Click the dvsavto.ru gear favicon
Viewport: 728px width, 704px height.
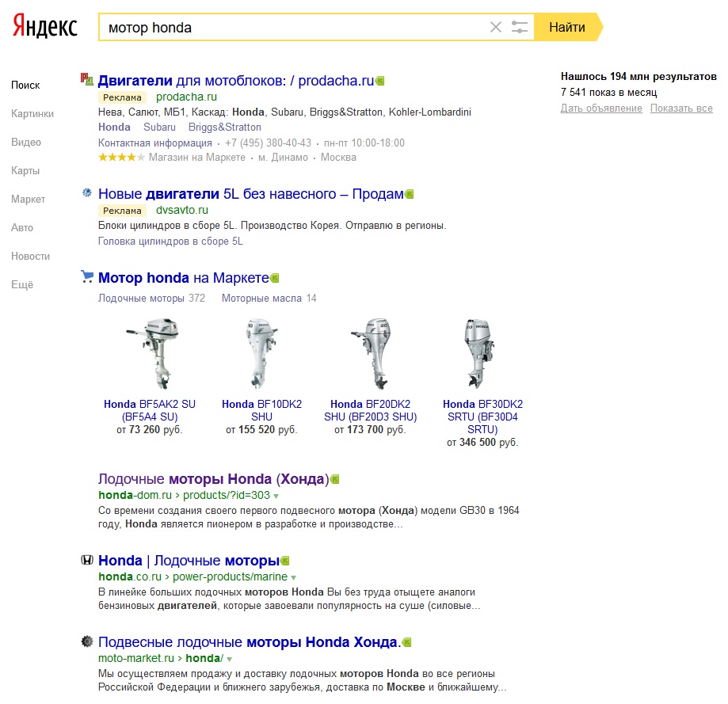(87, 192)
